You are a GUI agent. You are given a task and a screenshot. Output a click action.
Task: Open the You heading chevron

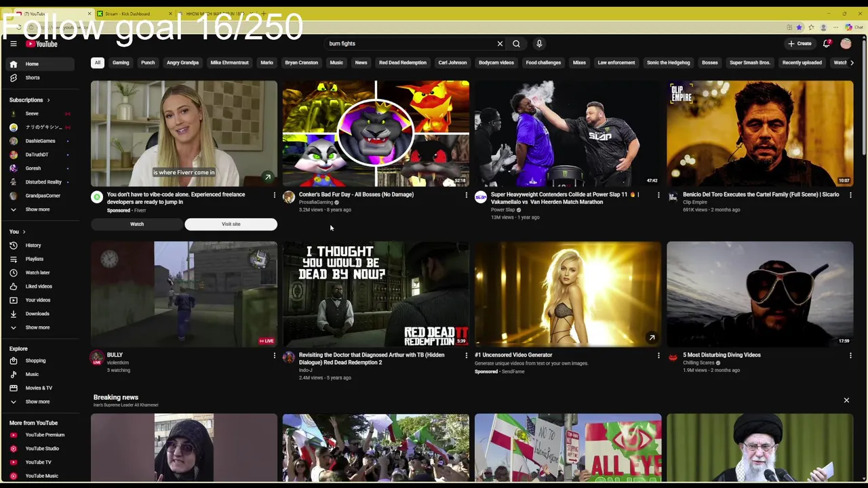coord(24,232)
